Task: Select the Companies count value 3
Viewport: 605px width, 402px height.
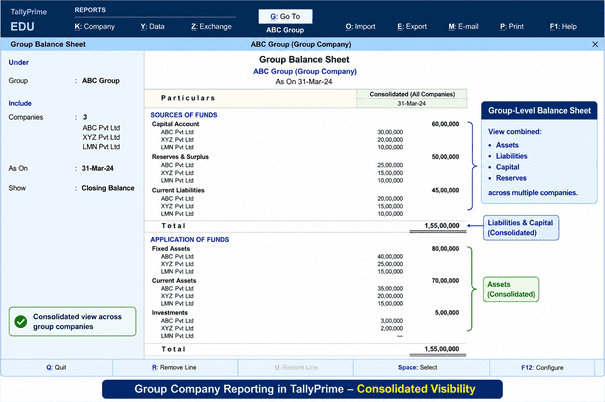Action: pos(85,117)
